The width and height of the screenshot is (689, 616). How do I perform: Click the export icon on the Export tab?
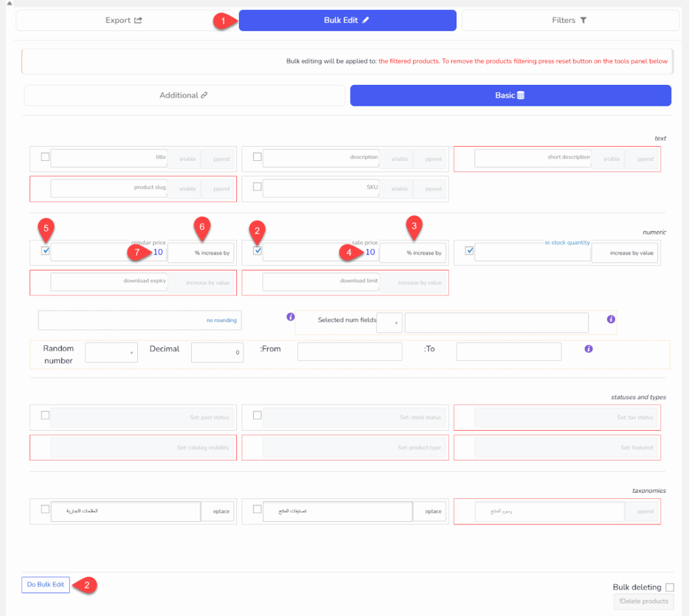tap(138, 20)
